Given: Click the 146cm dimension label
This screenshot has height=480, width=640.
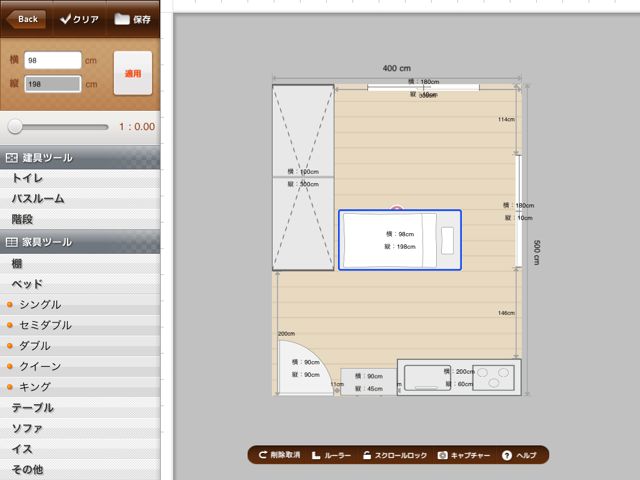Looking at the screenshot, I should pyautogui.click(x=506, y=313).
